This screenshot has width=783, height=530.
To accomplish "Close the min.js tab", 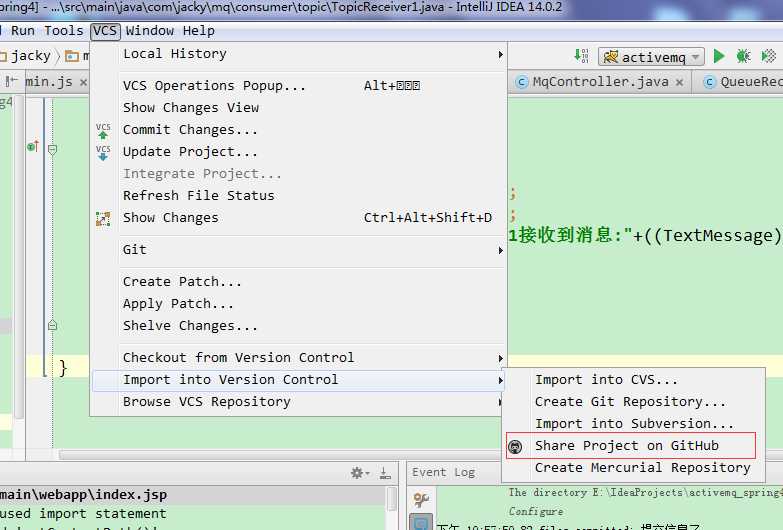I will 83,82.
